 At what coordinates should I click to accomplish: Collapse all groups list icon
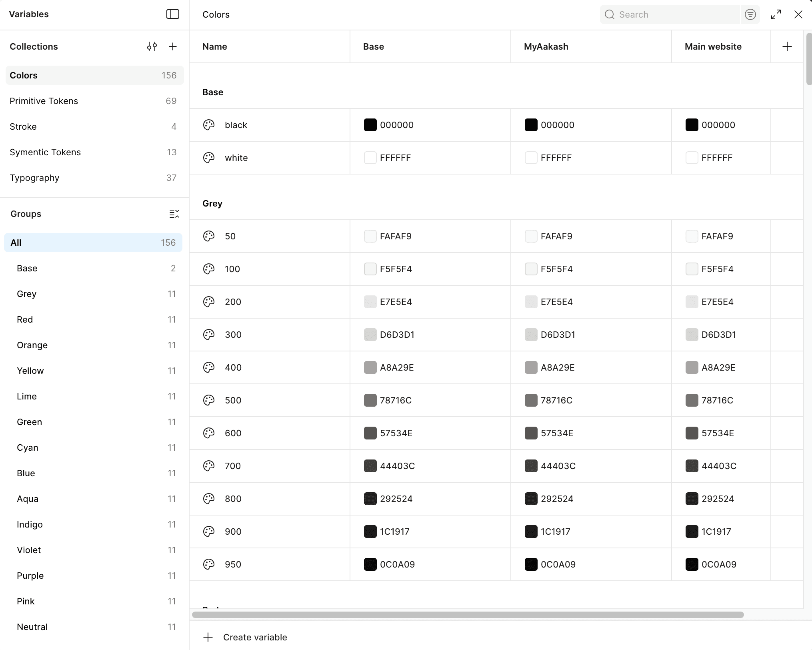(x=174, y=214)
